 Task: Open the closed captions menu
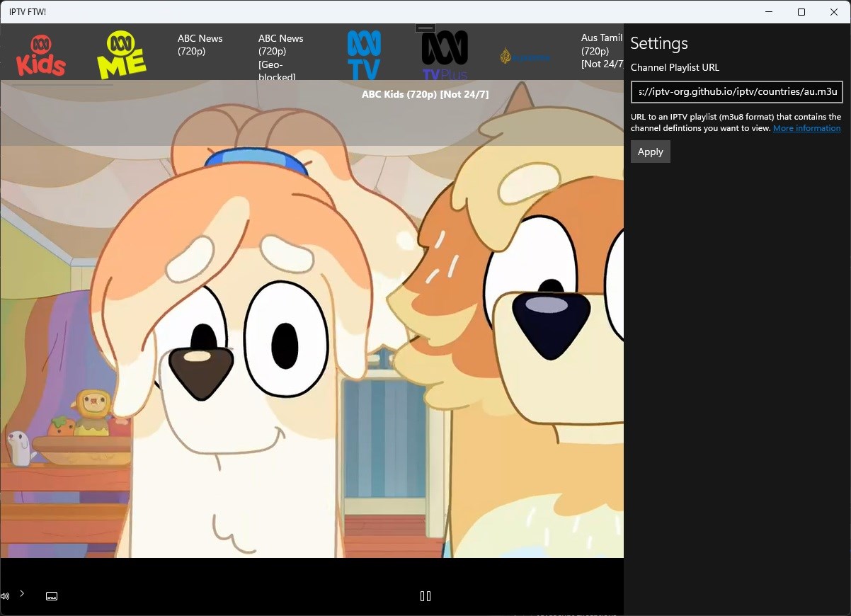pyautogui.click(x=52, y=596)
